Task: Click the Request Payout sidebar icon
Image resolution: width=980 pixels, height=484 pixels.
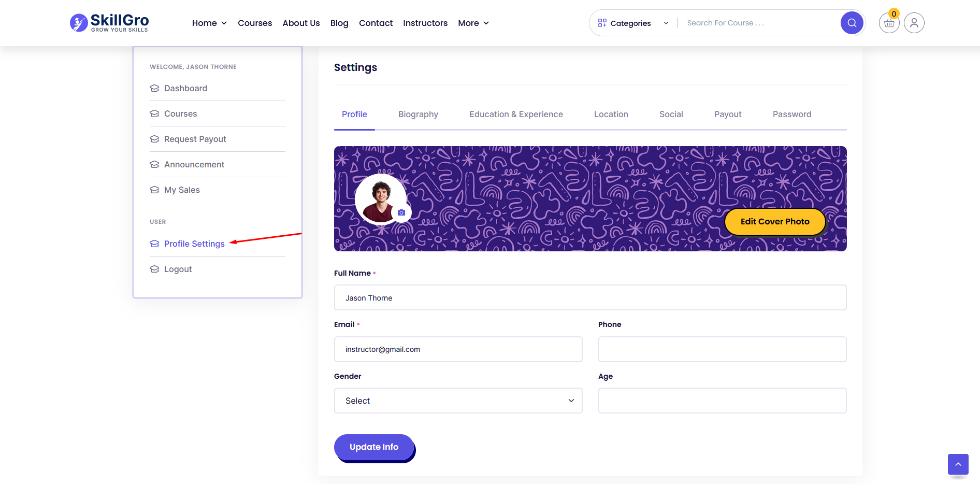Action: (154, 139)
